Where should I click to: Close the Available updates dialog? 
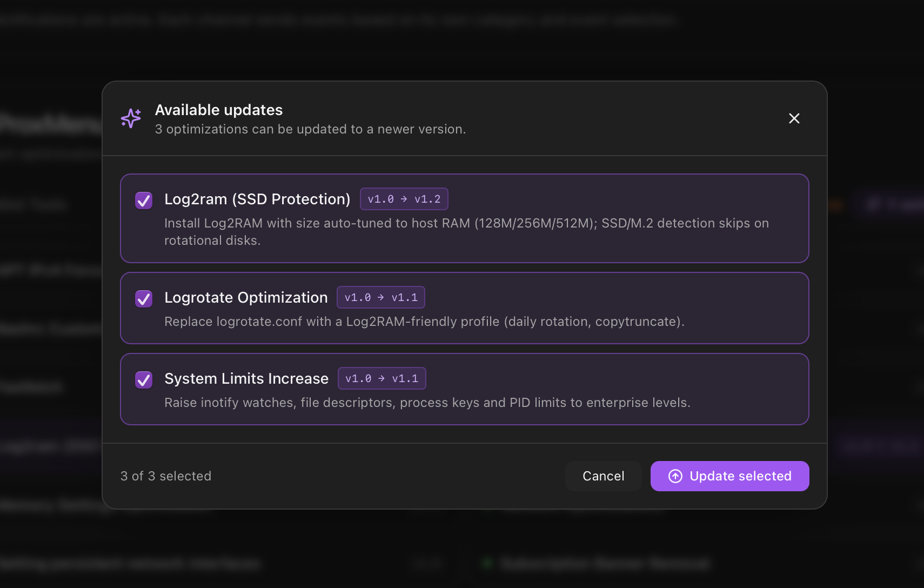(x=794, y=118)
